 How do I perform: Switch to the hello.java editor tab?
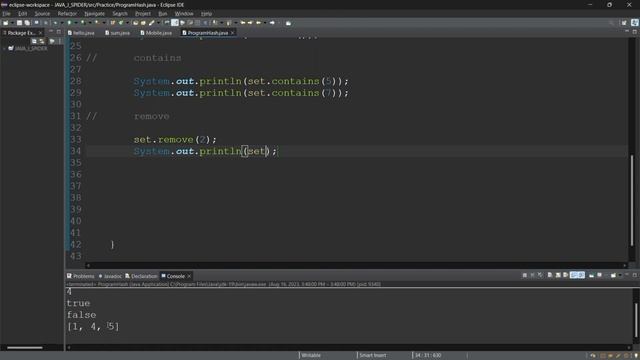coord(81,33)
